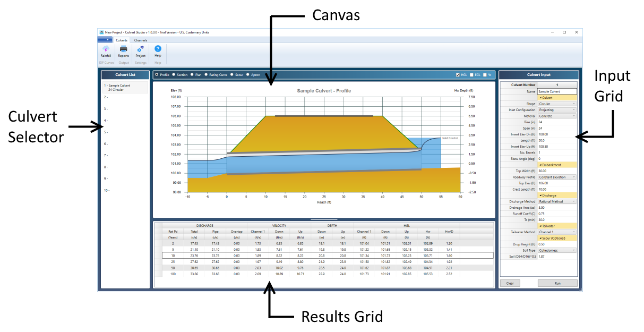Open Rainfall IDF Curves
This screenshot has width=644, height=332.
pos(106,50)
